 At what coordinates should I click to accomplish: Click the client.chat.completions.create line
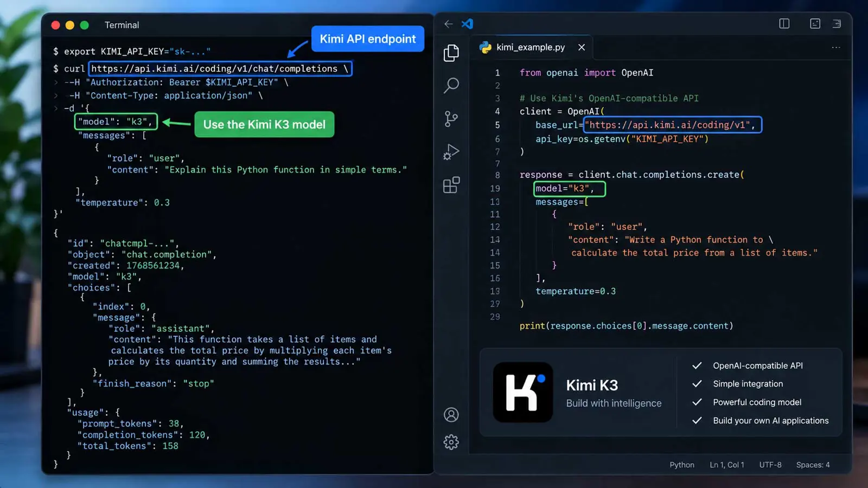(x=632, y=175)
